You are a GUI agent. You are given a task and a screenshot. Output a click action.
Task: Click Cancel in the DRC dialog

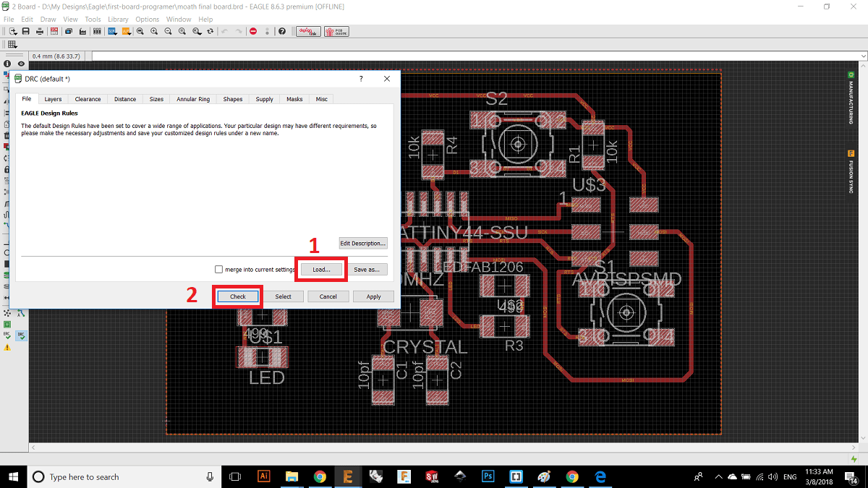click(328, 296)
